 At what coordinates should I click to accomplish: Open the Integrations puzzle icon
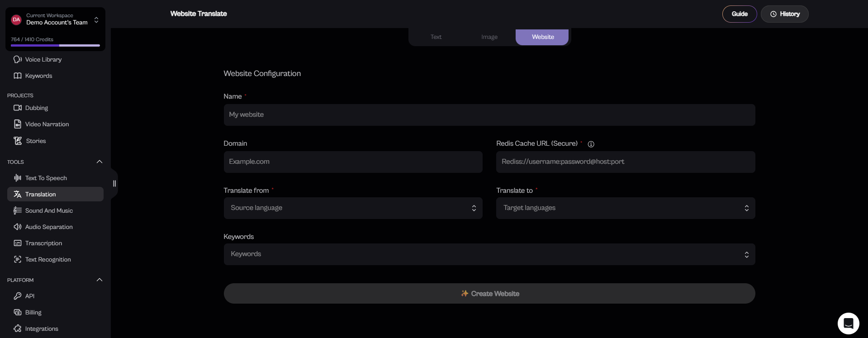click(x=18, y=328)
